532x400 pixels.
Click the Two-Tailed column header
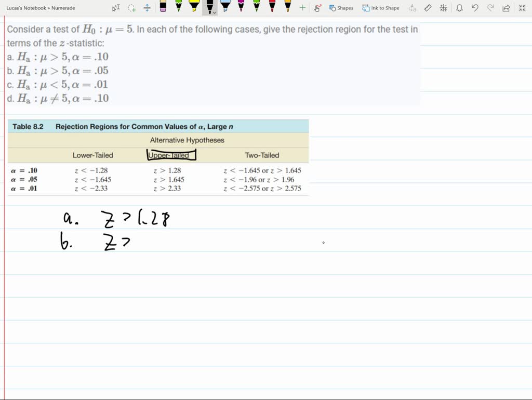point(262,155)
